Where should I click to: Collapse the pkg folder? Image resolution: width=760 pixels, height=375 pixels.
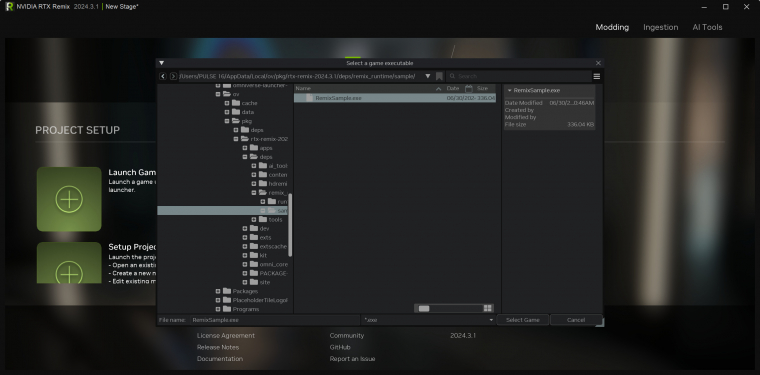point(227,121)
